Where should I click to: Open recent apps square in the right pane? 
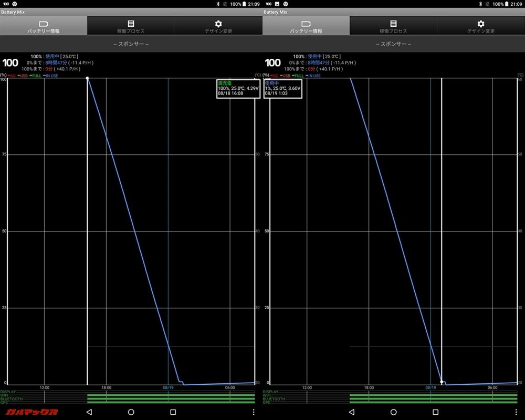(435, 412)
